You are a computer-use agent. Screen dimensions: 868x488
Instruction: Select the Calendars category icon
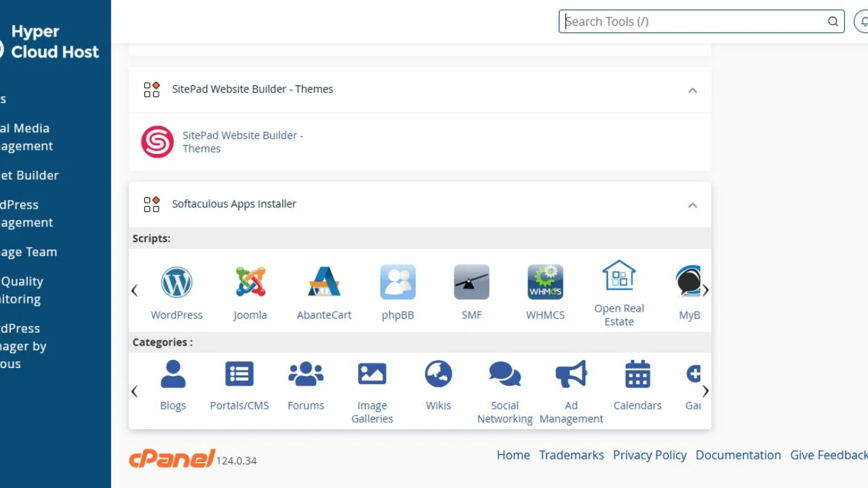click(x=637, y=373)
